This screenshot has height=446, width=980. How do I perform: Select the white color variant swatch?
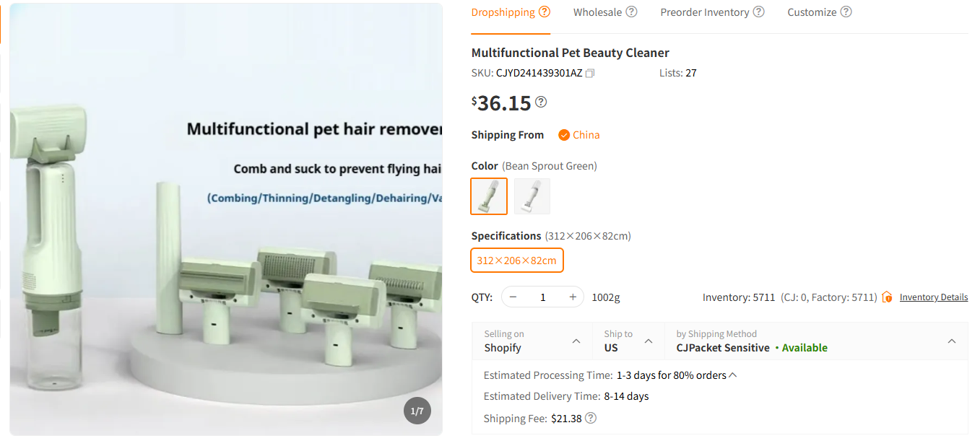(532, 196)
